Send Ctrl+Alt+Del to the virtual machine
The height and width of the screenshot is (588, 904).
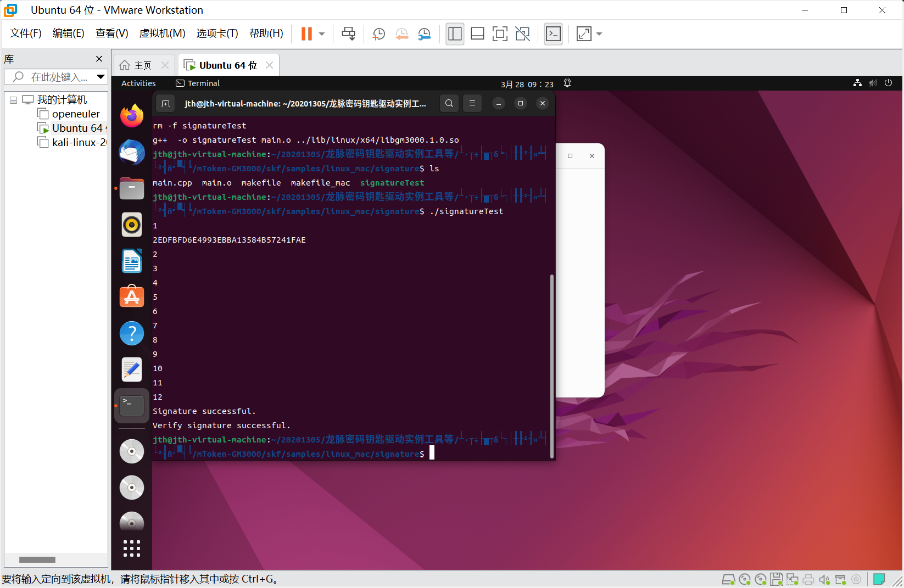tap(348, 34)
